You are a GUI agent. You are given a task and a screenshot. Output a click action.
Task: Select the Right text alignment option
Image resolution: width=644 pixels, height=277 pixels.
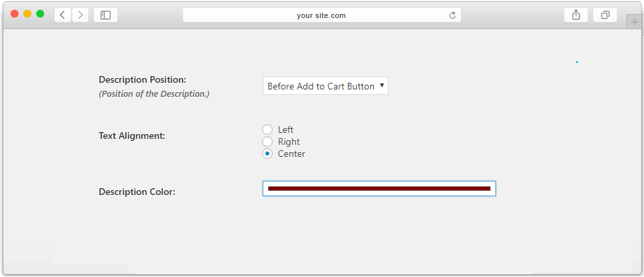pyautogui.click(x=267, y=142)
